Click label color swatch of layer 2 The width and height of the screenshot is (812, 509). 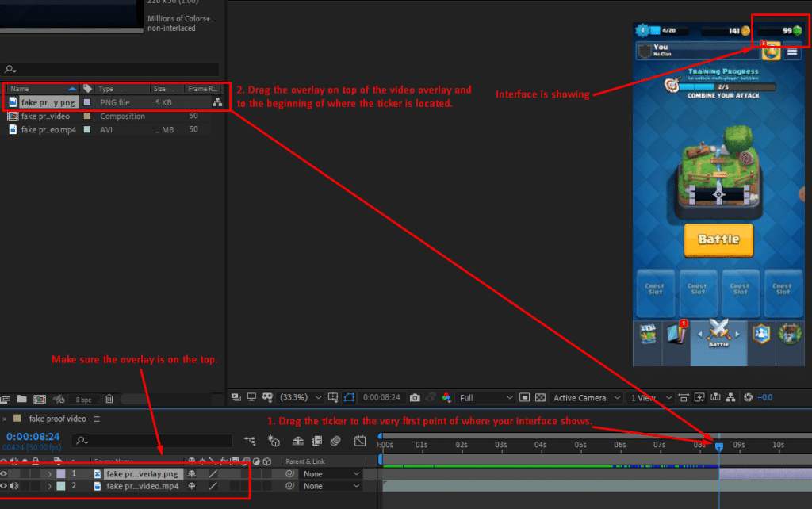pyautogui.click(x=61, y=486)
